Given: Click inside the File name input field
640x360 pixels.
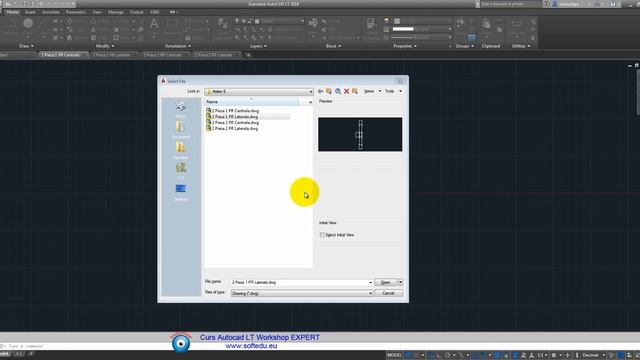Looking at the screenshot, I should [x=300, y=282].
